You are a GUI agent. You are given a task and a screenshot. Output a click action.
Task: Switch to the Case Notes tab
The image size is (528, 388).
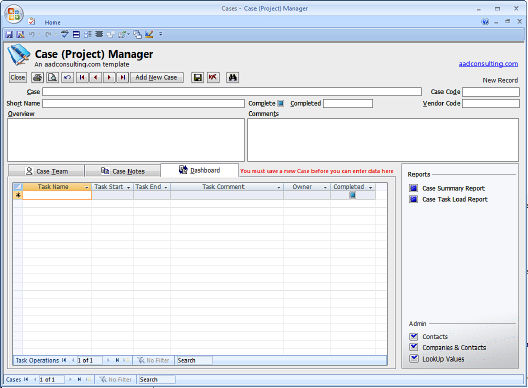(x=123, y=171)
